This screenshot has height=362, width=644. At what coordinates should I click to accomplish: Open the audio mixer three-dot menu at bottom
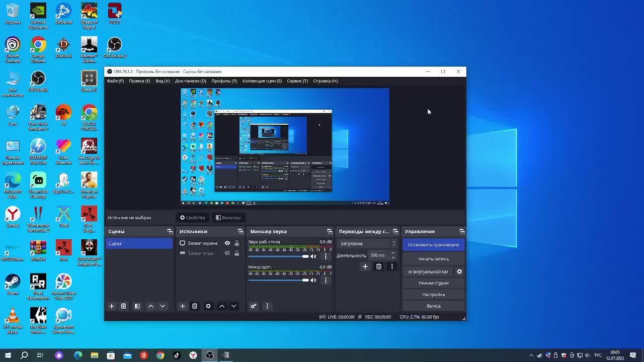267,306
